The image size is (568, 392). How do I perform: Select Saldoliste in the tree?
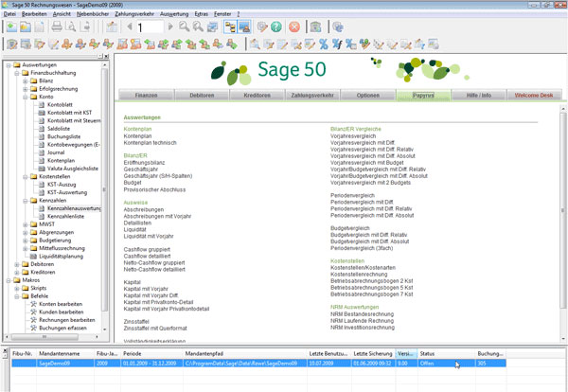click(59, 129)
